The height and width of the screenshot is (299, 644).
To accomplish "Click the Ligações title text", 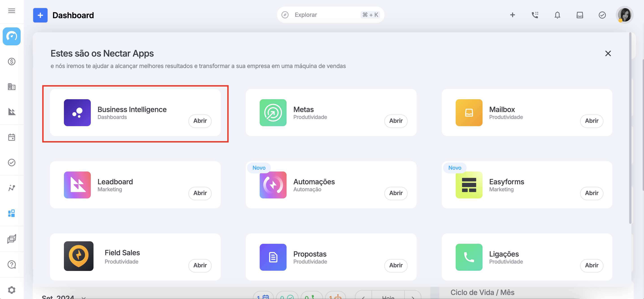I will 504,254.
